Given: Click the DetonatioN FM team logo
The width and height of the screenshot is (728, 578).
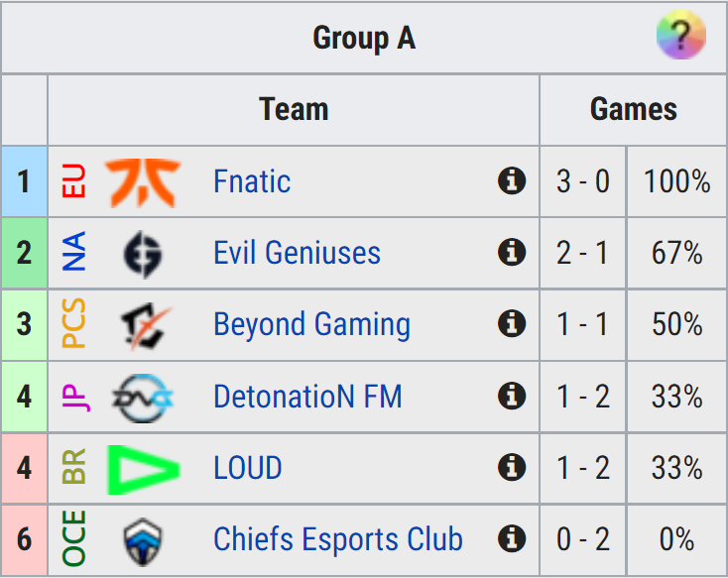Looking at the screenshot, I should pos(143,398).
